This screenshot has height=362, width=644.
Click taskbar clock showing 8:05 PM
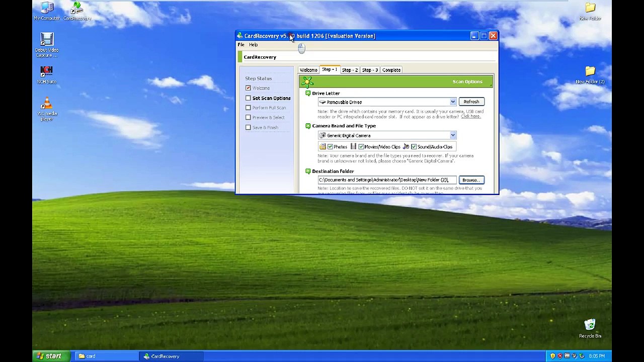pos(596,356)
